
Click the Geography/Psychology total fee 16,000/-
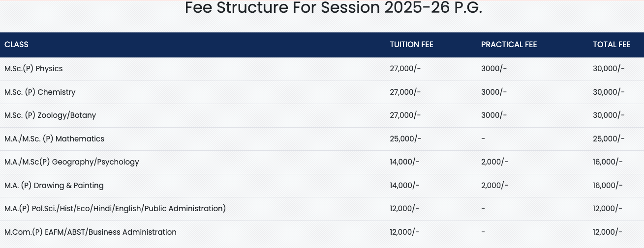608,162
